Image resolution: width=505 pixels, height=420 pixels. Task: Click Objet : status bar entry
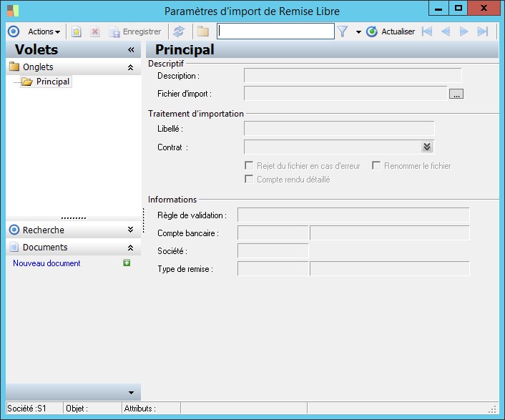click(77, 409)
